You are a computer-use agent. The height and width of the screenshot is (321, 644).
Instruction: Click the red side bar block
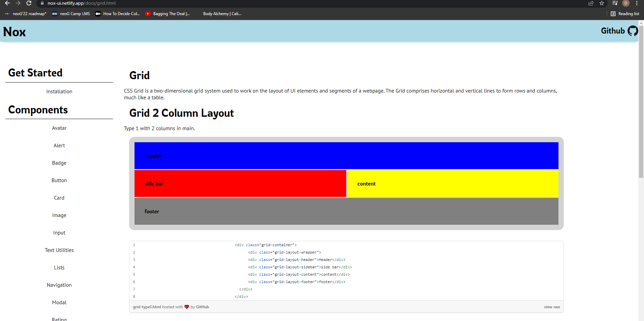coord(240,183)
